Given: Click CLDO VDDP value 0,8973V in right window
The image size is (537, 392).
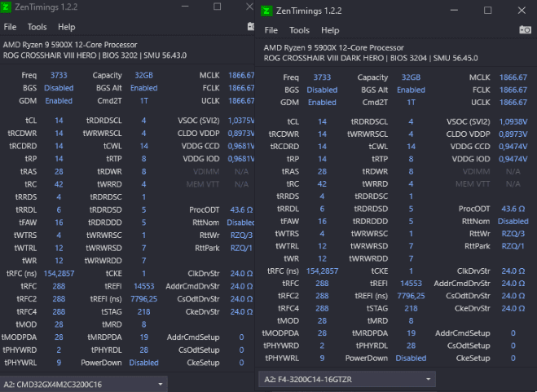Looking at the screenshot, I should point(513,134).
